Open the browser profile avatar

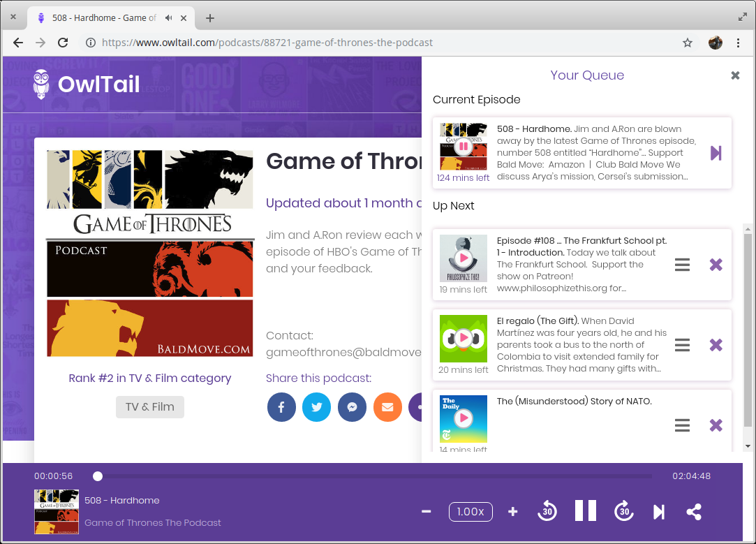point(715,43)
